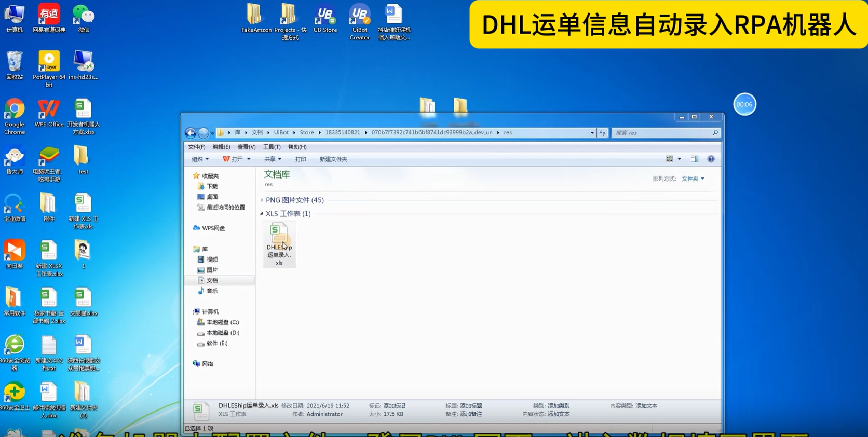Open the UiBot Creator desktop icon
868x437 pixels.
pyautogui.click(x=359, y=21)
